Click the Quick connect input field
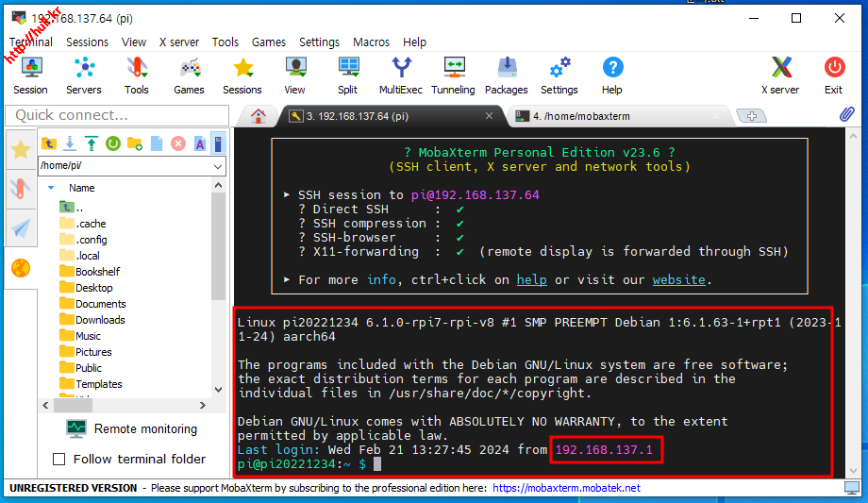The image size is (868, 503). [x=117, y=115]
